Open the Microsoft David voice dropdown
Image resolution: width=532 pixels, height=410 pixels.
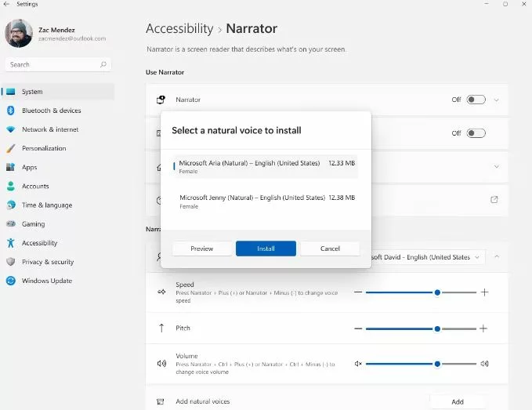point(428,257)
